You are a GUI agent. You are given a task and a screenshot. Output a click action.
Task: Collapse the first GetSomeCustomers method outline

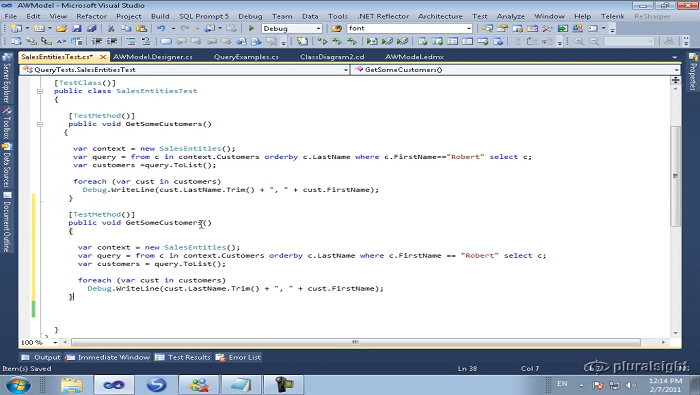click(40, 124)
